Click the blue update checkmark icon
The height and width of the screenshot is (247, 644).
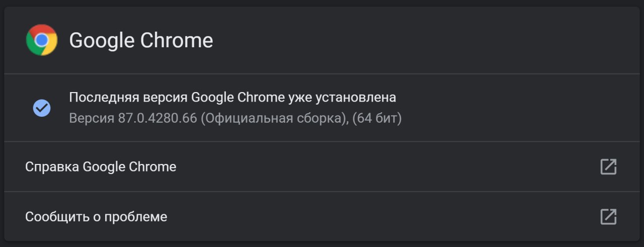[42, 108]
